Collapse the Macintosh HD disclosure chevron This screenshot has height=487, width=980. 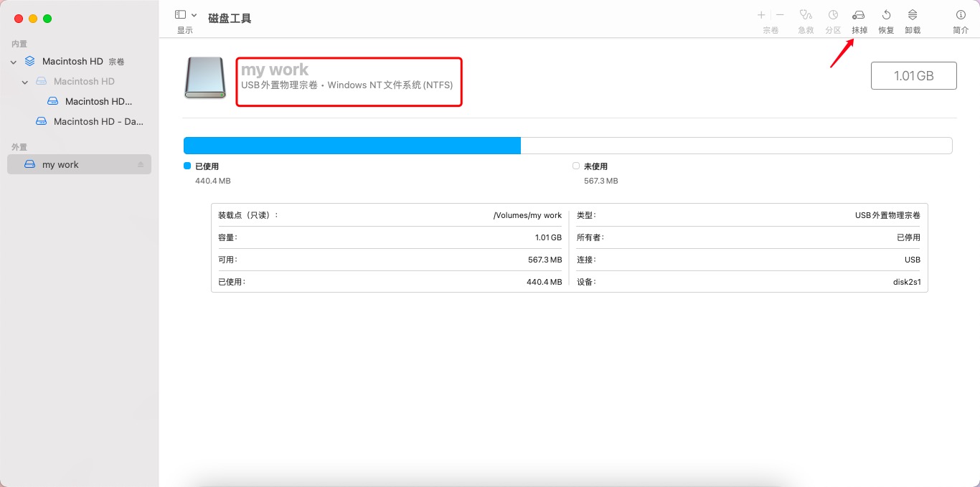click(24, 81)
